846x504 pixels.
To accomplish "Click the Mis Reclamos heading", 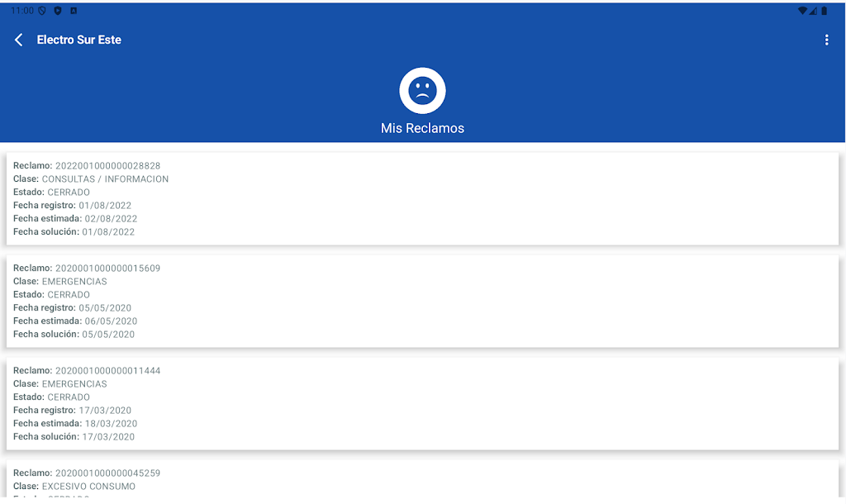I will 422,128.
